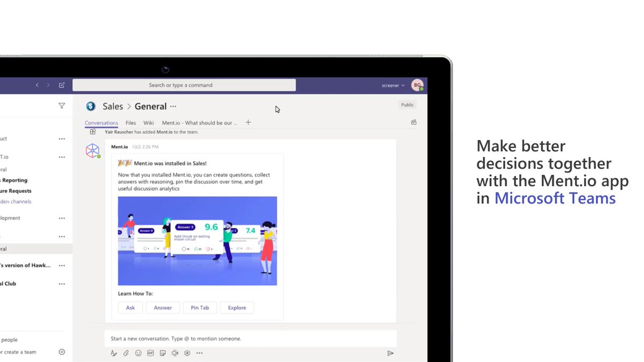The height and width of the screenshot is (362, 644).
Task: Go back with the left navigation arrow
Action: pyautogui.click(x=37, y=85)
